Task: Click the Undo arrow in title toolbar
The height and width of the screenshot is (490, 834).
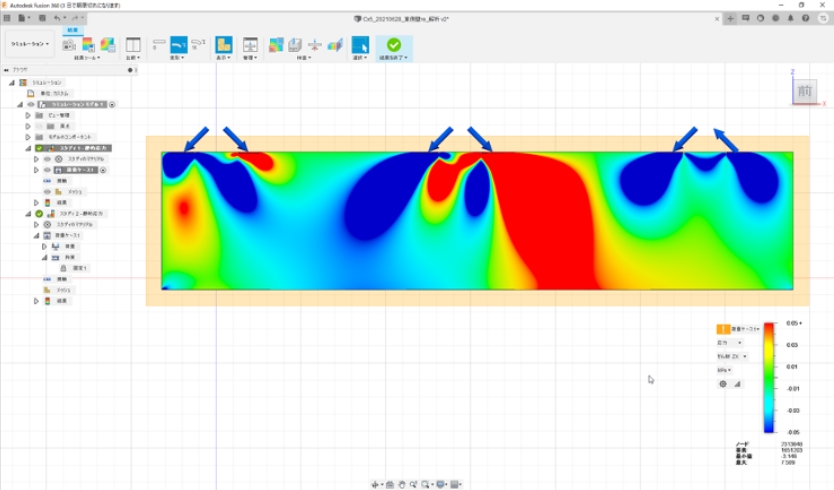Action: (54, 18)
